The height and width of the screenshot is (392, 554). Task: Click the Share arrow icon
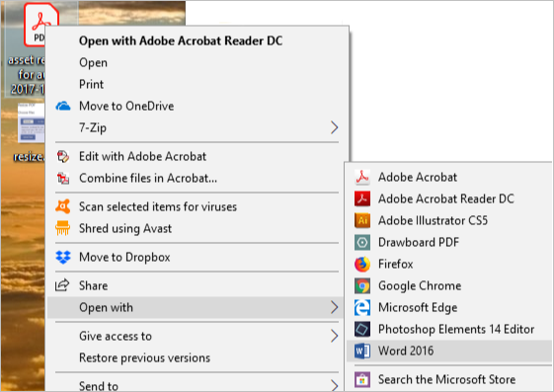pyautogui.click(x=62, y=285)
